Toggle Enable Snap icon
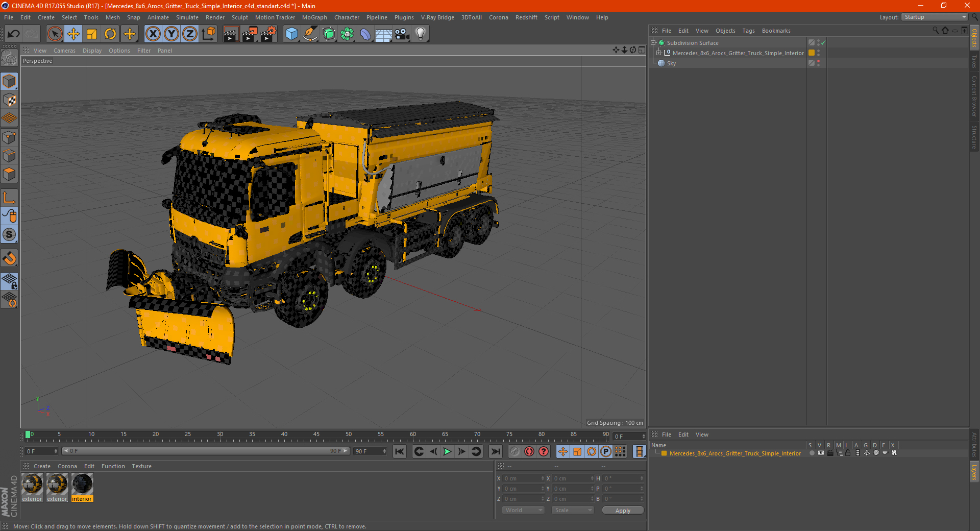980x531 pixels. point(9,258)
